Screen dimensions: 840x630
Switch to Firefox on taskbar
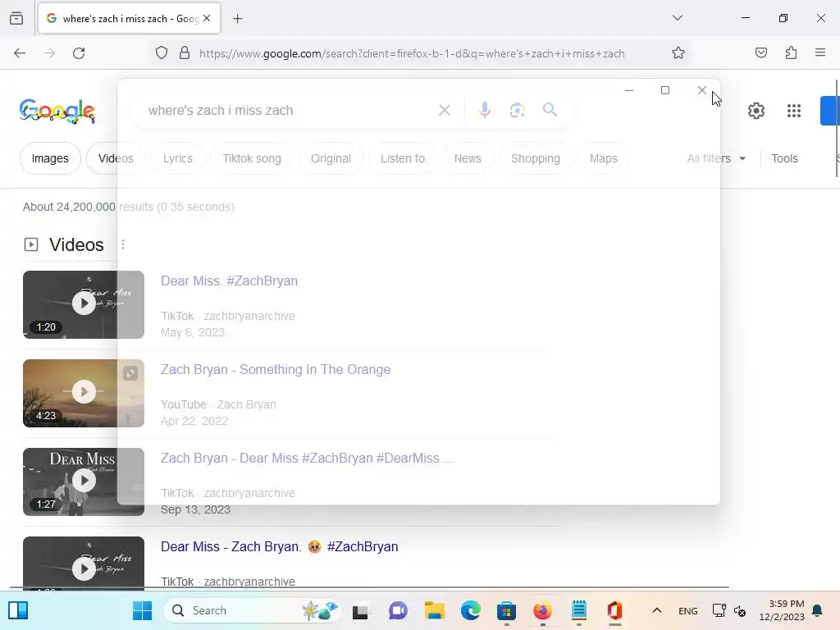point(543,610)
